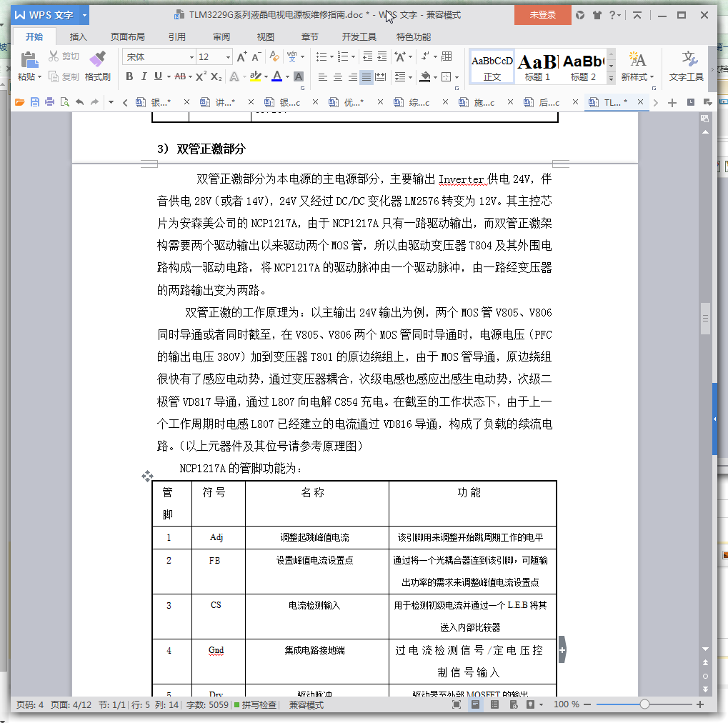The height and width of the screenshot is (723, 728).
Task: Toggle spell check in status bar
Action: [x=255, y=704]
